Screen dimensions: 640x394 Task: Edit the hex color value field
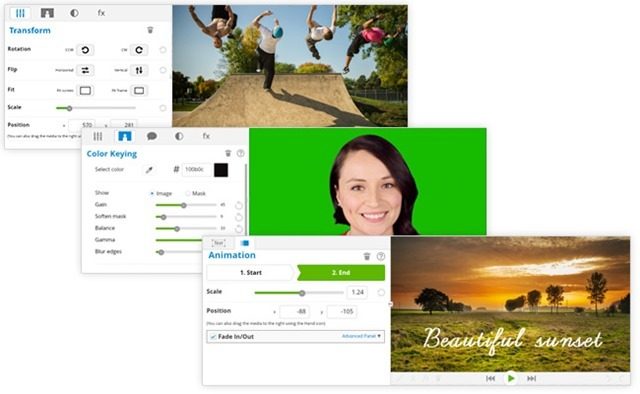[x=196, y=169]
